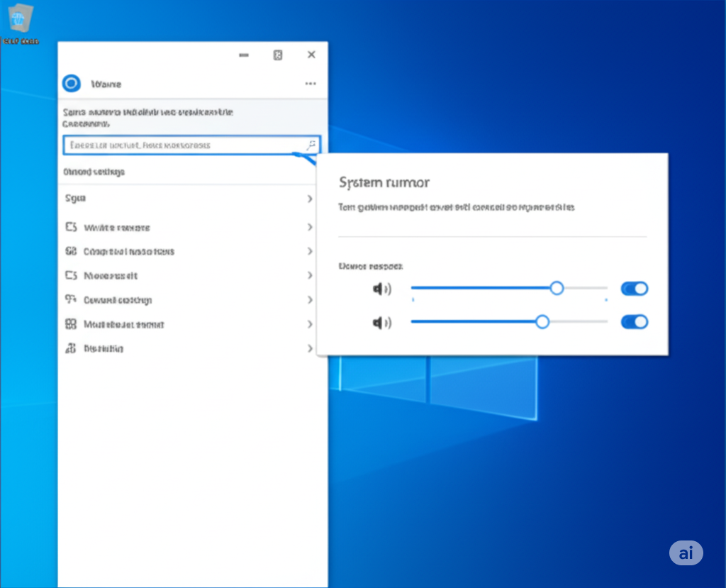
Task: Minimize the settings window
Action: point(244,55)
